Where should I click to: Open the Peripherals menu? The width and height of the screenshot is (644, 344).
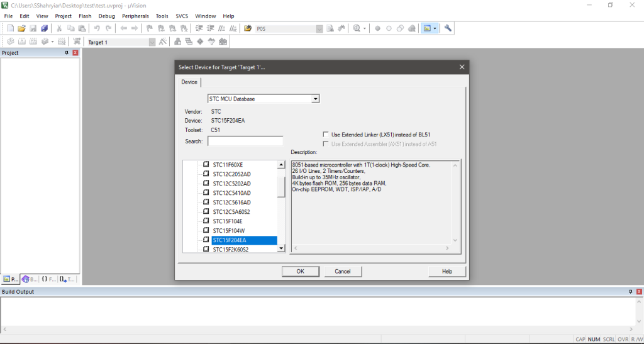pyautogui.click(x=135, y=16)
